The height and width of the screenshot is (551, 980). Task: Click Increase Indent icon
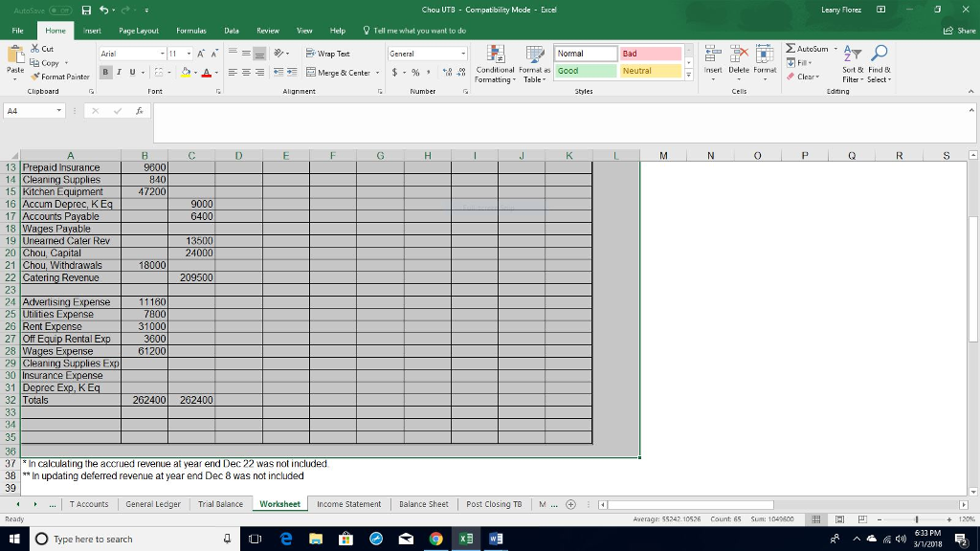point(292,73)
